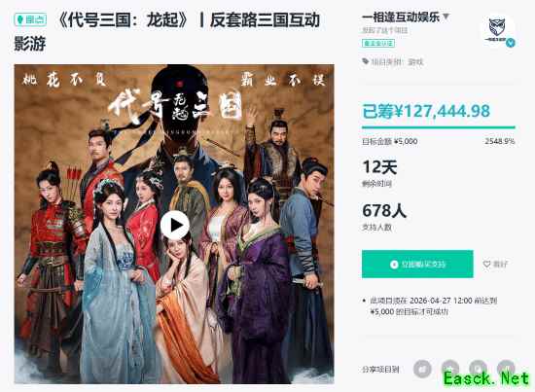Click the heart icon to favorite project

click(x=486, y=264)
